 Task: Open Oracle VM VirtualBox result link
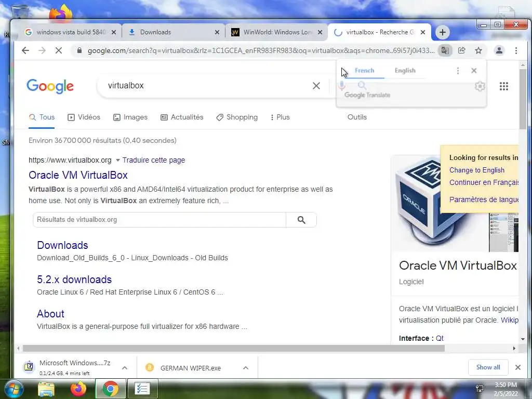click(x=78, y=175)
